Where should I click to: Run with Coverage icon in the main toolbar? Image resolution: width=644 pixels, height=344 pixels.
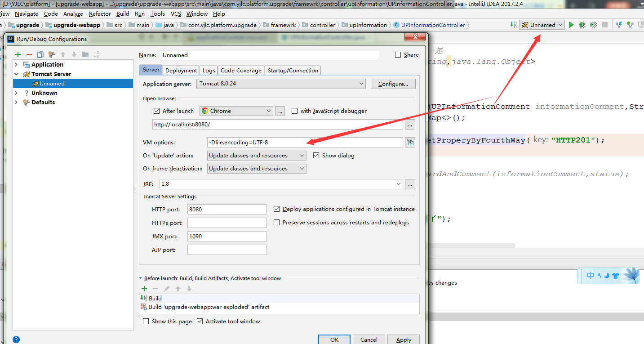coord(594,25)
